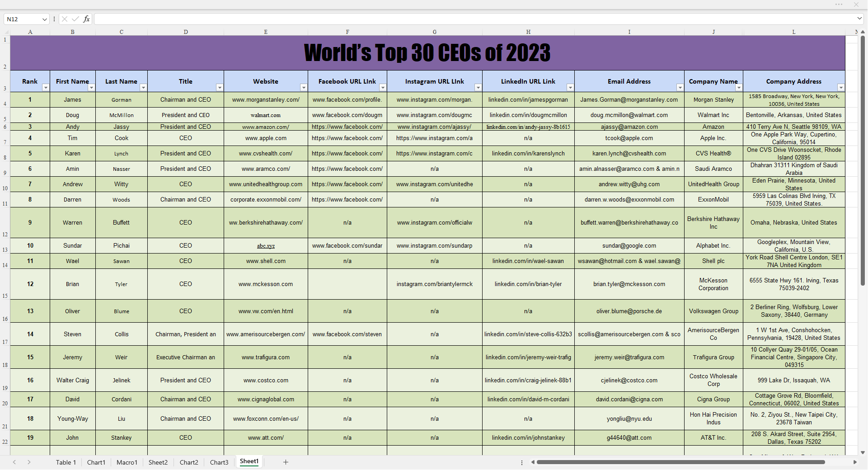Switch to the Table 1 sheet tab
868x470 pixels.
pyautogui.click(x=66, y=462)
